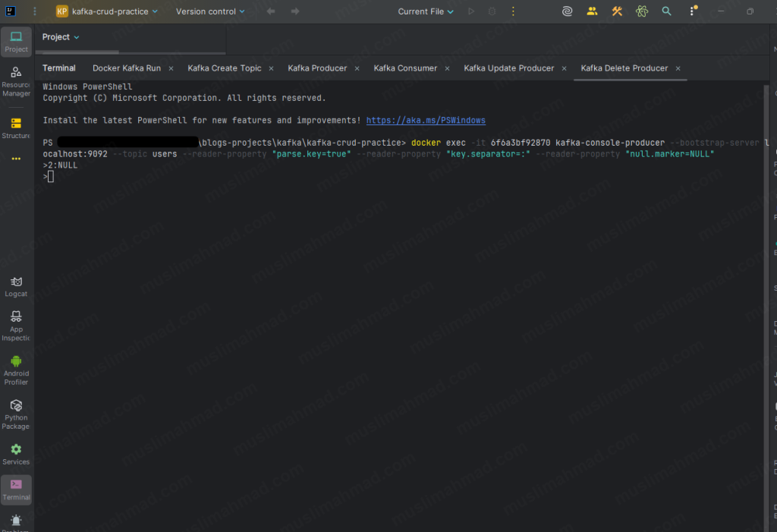
Task: Open the Services tool window
Action: coord(16,455)
